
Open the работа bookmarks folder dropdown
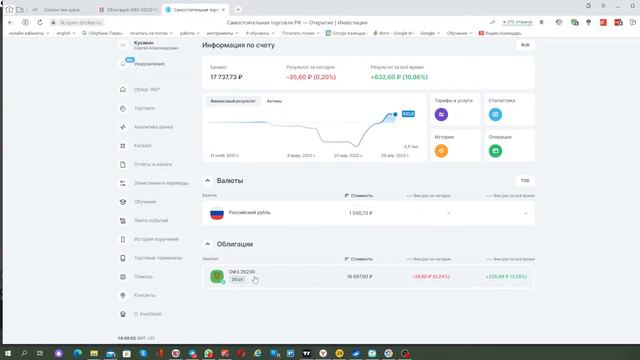190,33
